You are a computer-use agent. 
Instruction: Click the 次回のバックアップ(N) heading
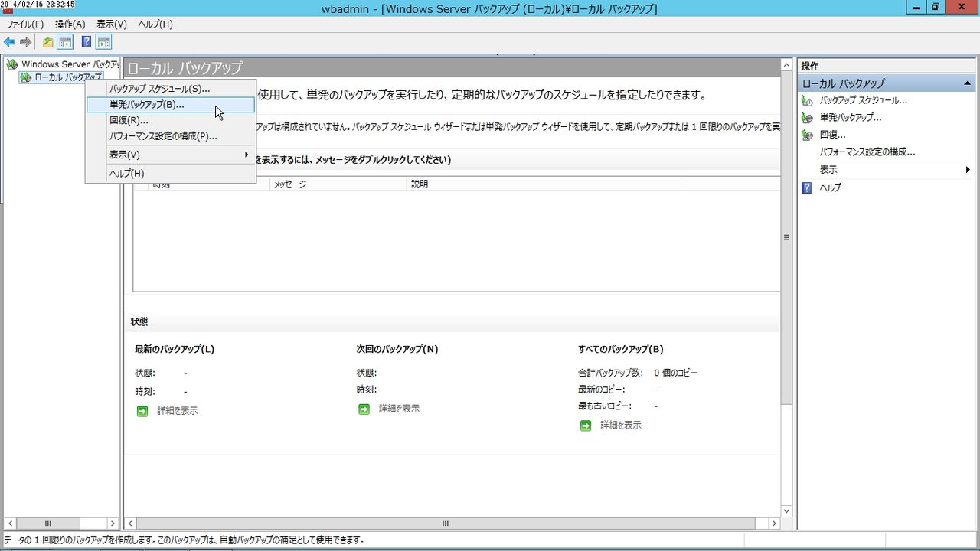397,349
